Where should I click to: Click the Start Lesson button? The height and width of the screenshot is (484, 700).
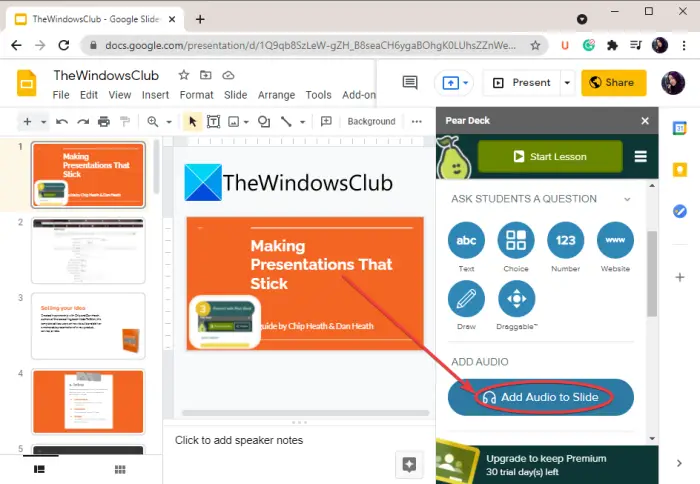[x=550, y=157]
